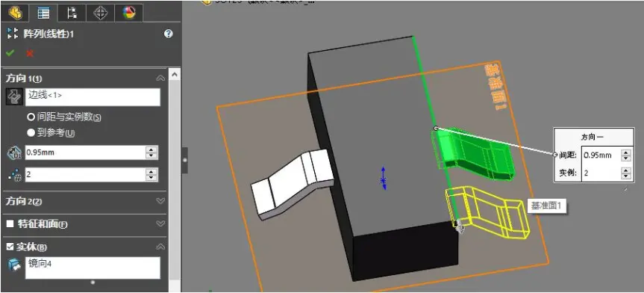Increase instance count with panel up arrow

tap(151, 171)
